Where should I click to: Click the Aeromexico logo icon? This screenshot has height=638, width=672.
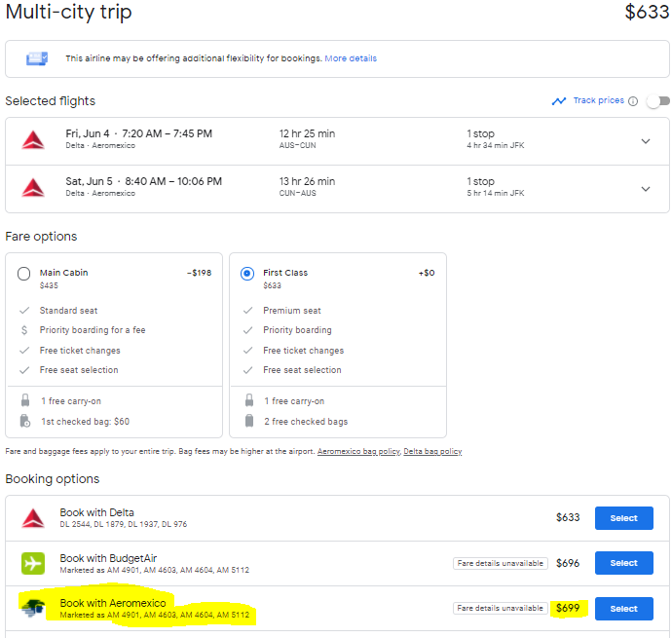pyautogui.click(x=33, y=608)
